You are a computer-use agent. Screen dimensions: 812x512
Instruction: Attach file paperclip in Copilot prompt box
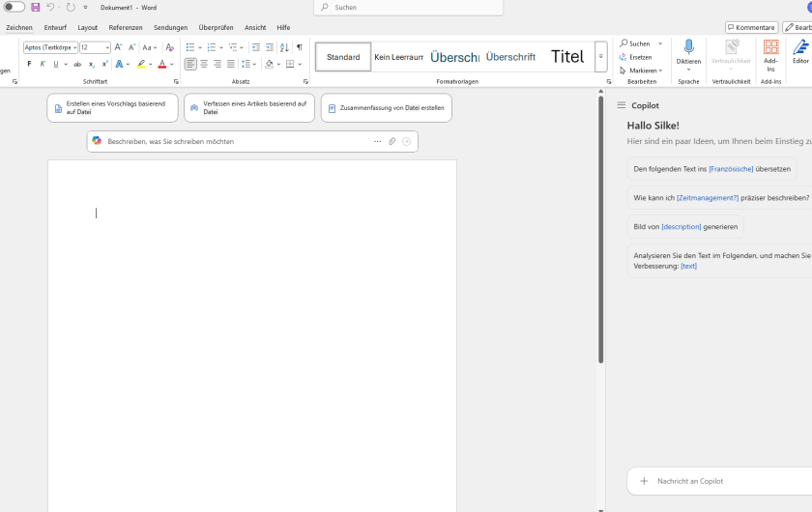point(392,141)
